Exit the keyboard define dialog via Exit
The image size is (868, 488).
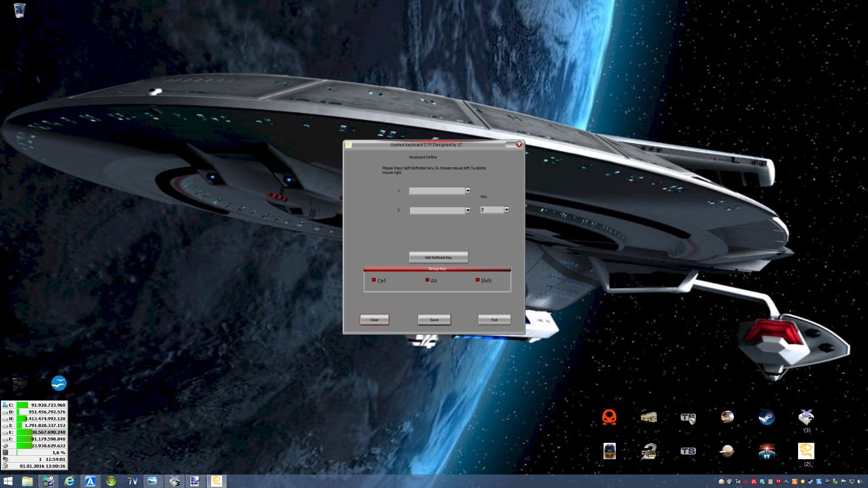coord(494,320)
